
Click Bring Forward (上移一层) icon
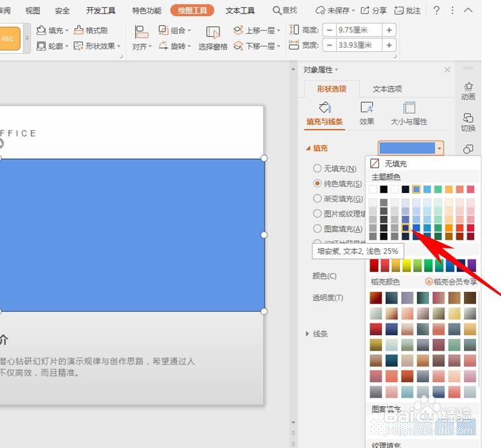[238, 30]
